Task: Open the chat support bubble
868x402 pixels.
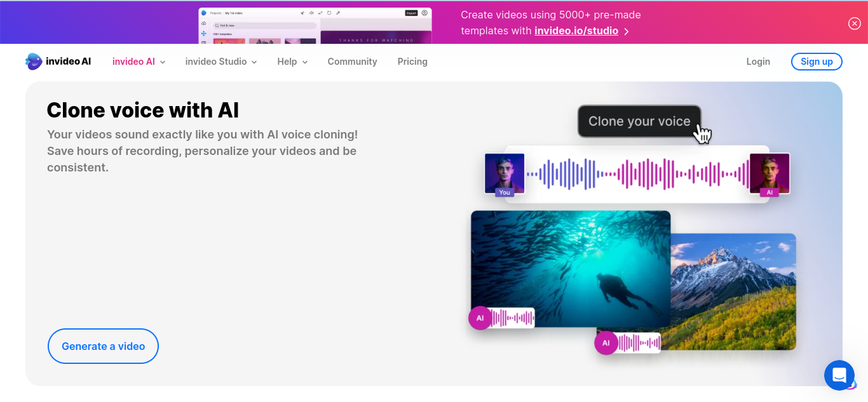Action: coord(839,375)
